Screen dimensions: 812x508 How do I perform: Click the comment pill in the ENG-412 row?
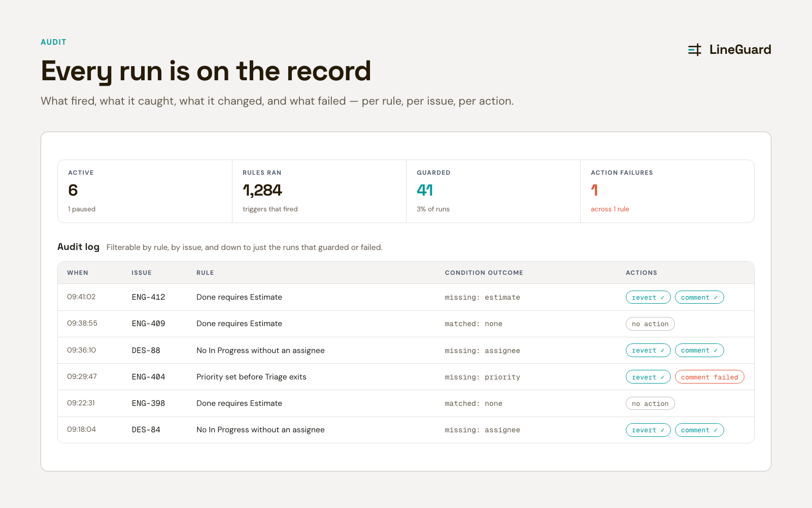coord(699,297)
